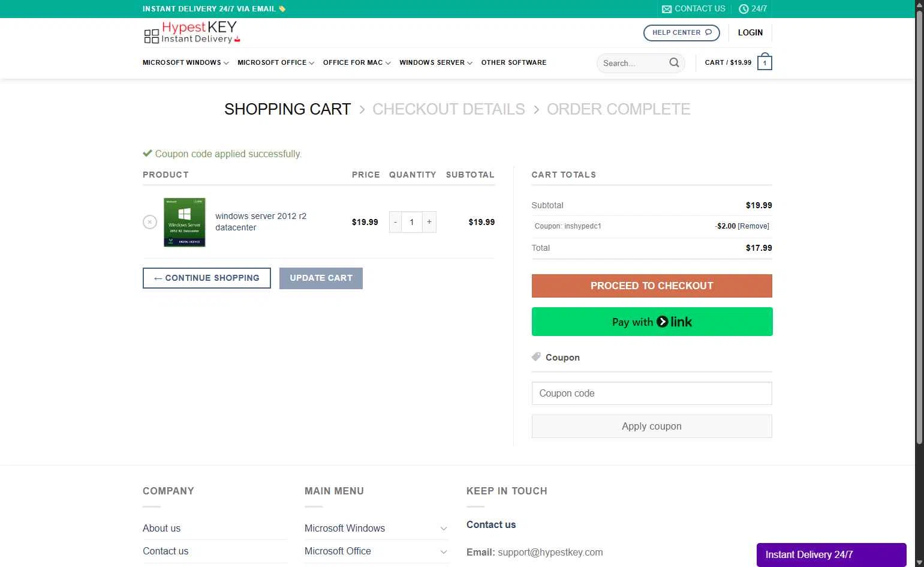924x567 pixels.
Task: Select the Shopping Cart step
Action: pyautogui.click(x=287, y=109)
